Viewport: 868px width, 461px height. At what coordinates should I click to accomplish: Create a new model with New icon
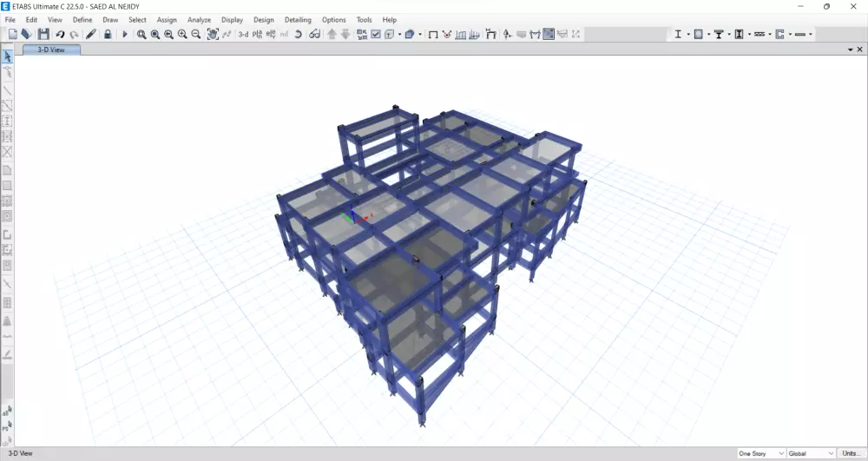[13, 35]
